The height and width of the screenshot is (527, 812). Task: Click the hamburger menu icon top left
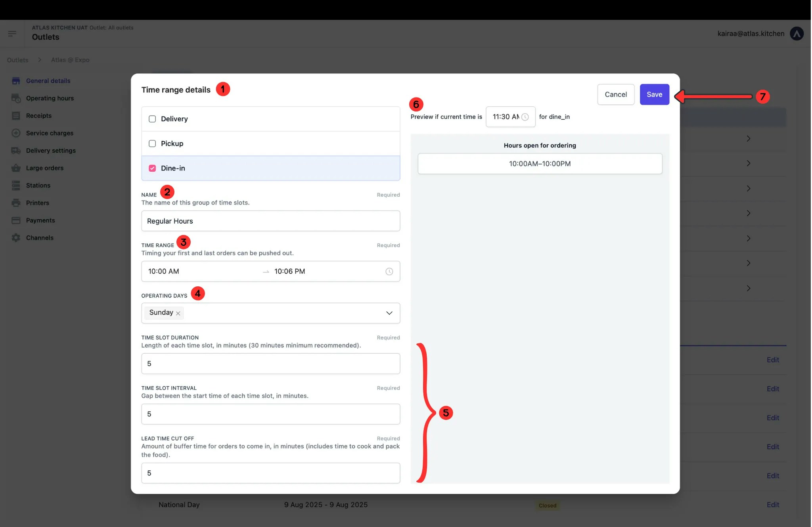pyautogui.click(x=12, y=33)
